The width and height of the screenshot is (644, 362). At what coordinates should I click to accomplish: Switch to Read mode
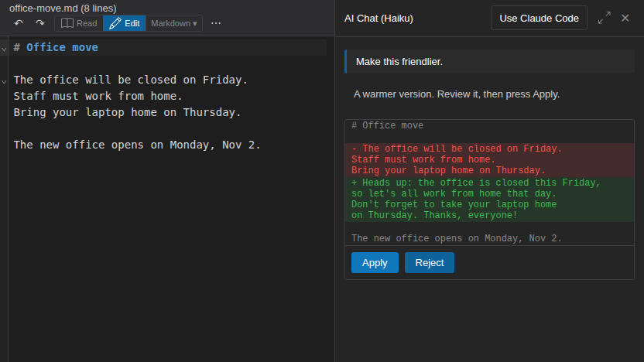point(79,23)
